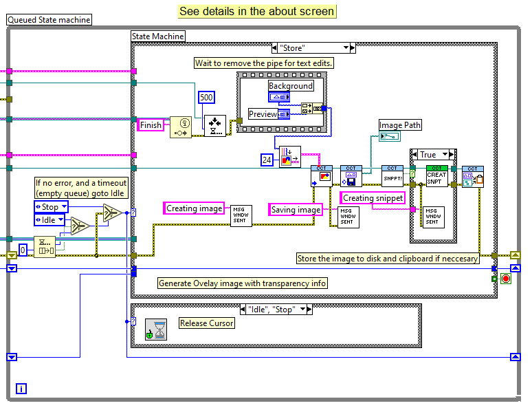The height and width of the screenshot is (410, 532).
Task: Go to next case of "Store" structure
Action: pyautogui.click(x=353, y=48)
